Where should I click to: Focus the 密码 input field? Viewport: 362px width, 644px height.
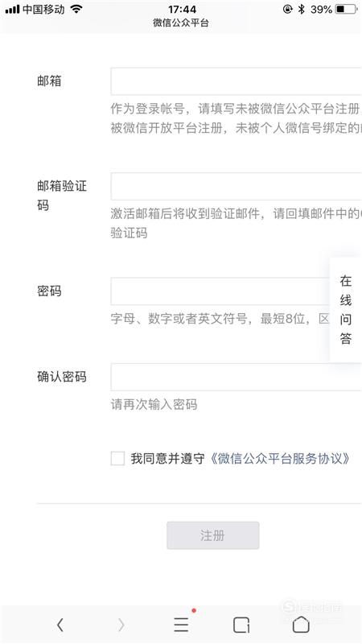[x=220, y=291]
